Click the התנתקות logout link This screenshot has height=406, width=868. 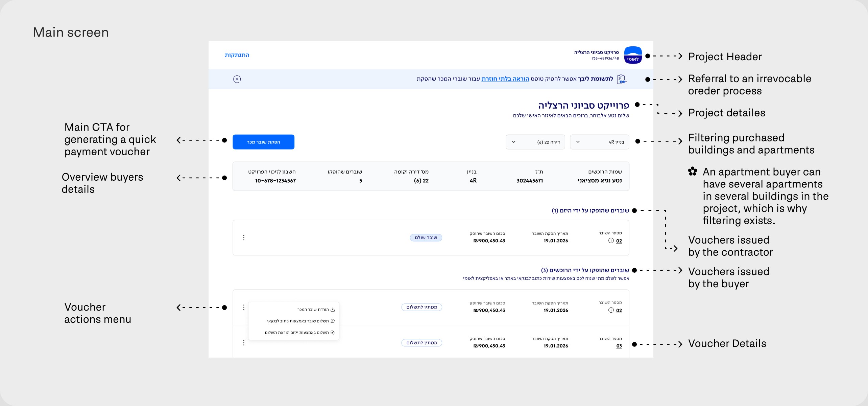tap(237, 55)
